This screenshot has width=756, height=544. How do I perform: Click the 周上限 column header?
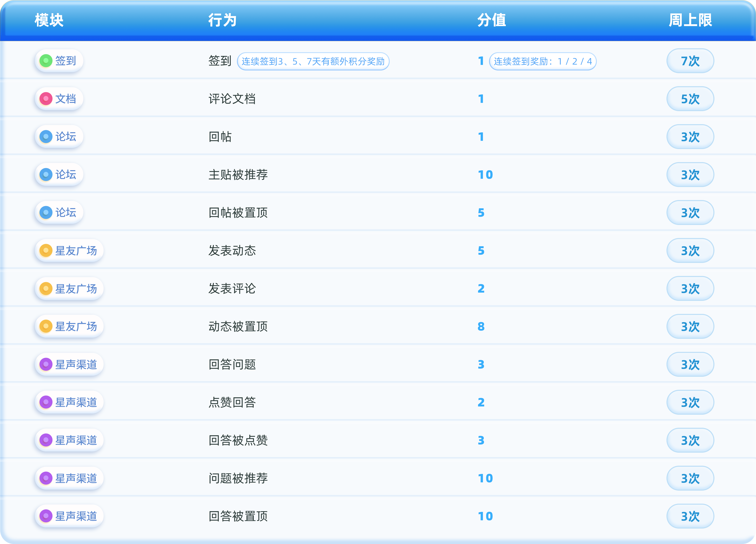pos(690,20)
